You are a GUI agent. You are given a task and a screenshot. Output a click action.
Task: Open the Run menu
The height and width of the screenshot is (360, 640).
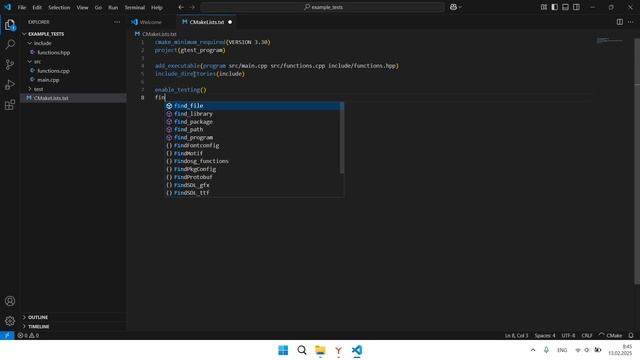coord(113,7)
